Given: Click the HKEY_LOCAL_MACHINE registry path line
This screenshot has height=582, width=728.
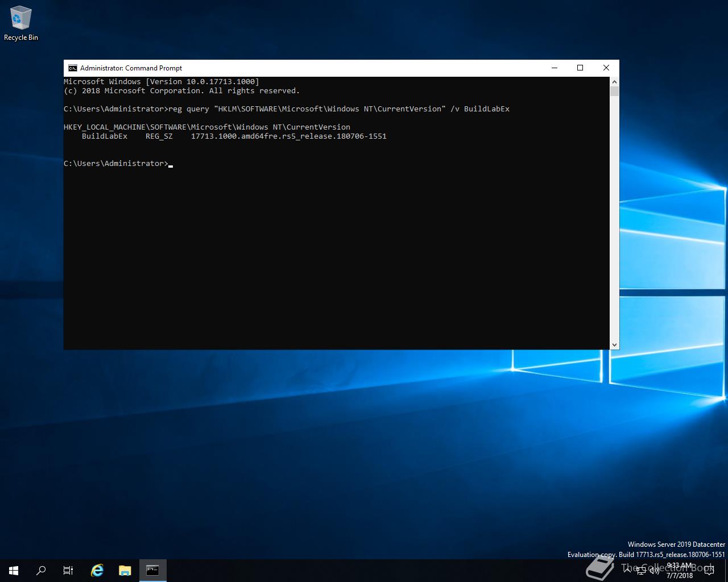Looking at the screenshot, I should tap(207, 127).
